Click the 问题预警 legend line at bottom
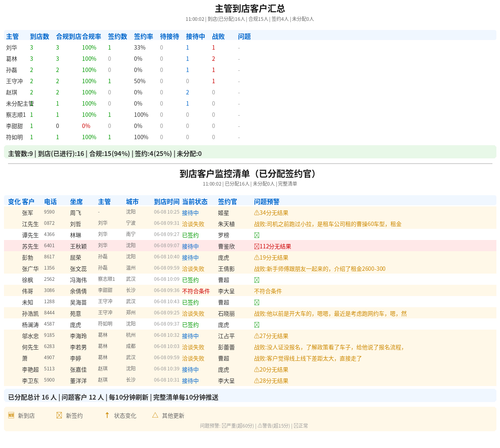 click(x=254, y=426)
